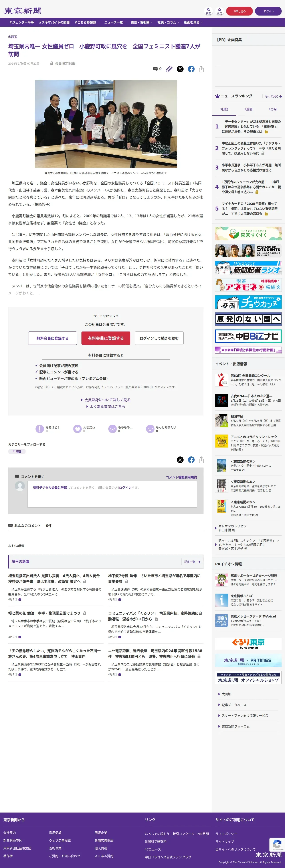This screenshot has width=285, height=868.
Task: Open 東京情報さんぽ info icon
Action: click(222, 600)
